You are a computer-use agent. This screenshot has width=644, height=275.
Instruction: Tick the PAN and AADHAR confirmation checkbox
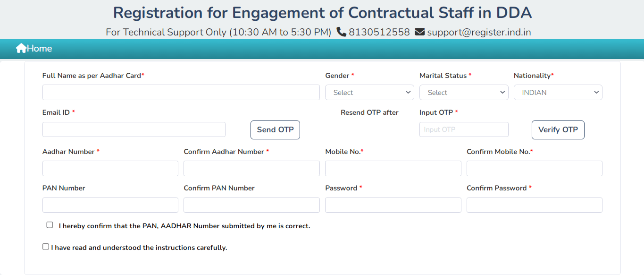click(50, 225)
